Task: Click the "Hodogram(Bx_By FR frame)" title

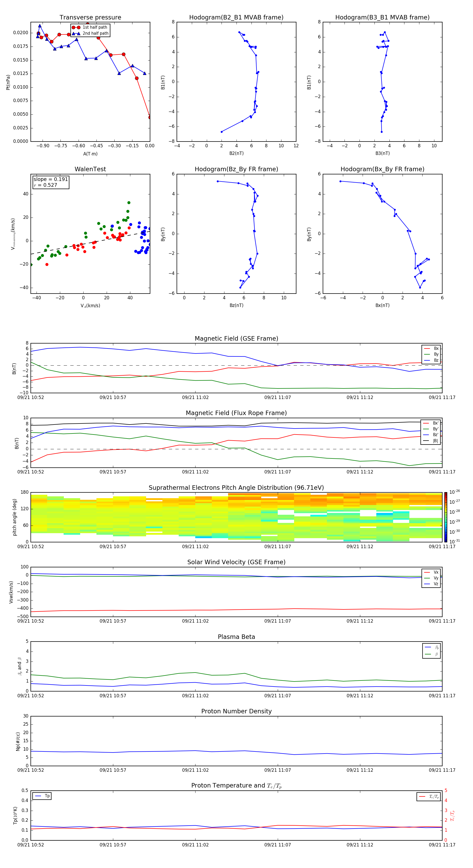Action: [382, 169]
